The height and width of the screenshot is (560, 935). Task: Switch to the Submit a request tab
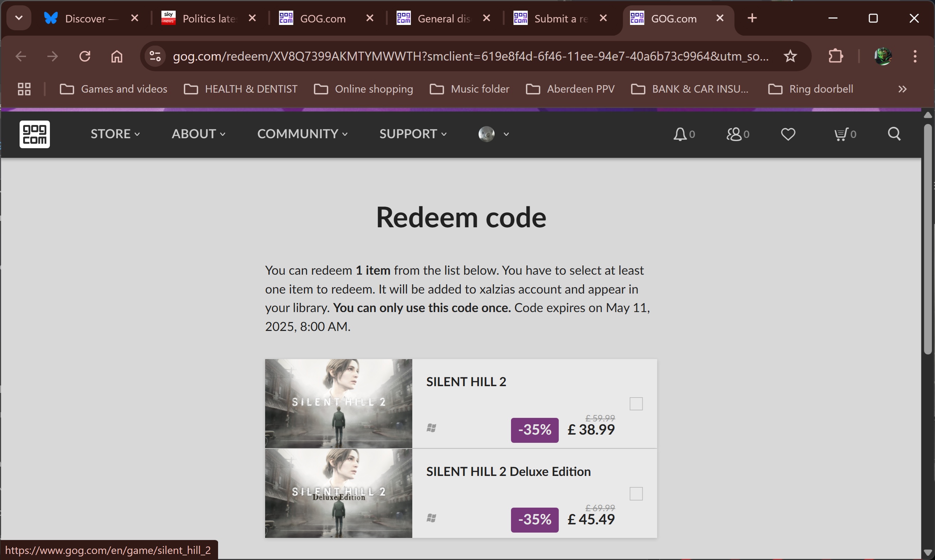pos(561,19)
